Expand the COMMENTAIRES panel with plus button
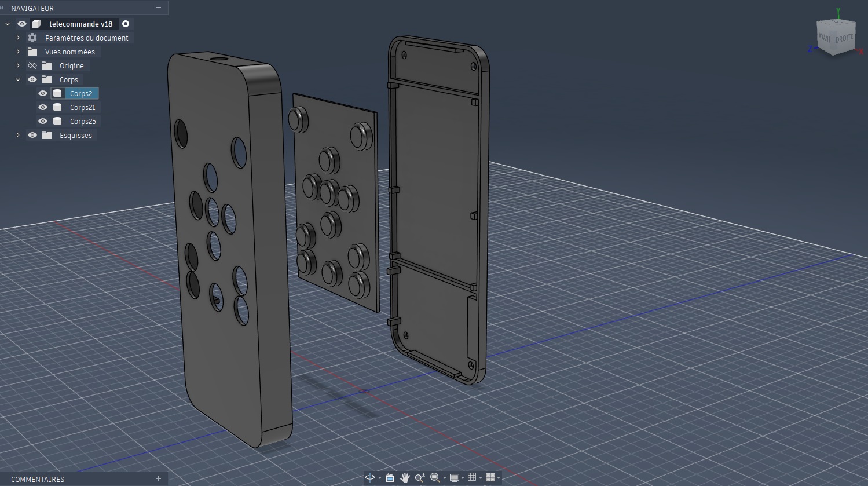 click(x=159, y=478)
